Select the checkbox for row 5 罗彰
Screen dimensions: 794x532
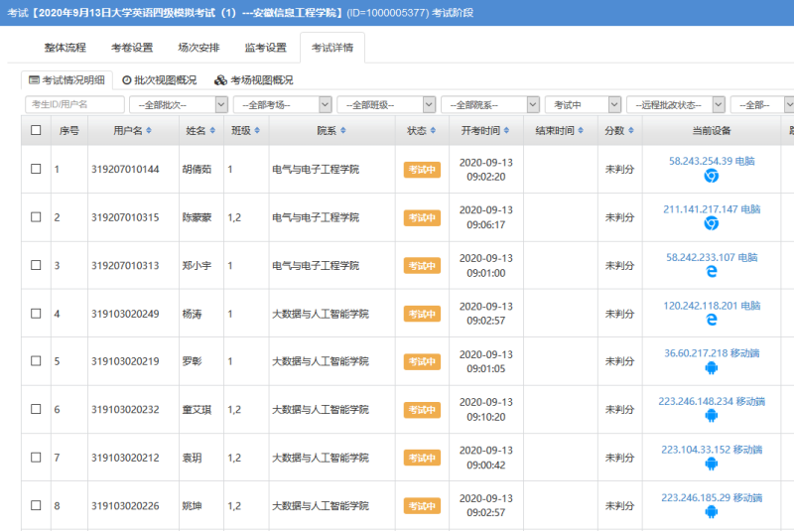[36, 361]
